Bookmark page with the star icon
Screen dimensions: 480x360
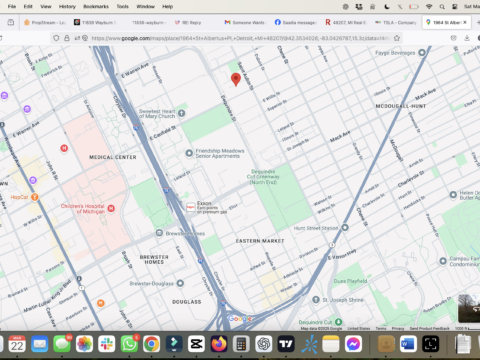pos(397,38)
